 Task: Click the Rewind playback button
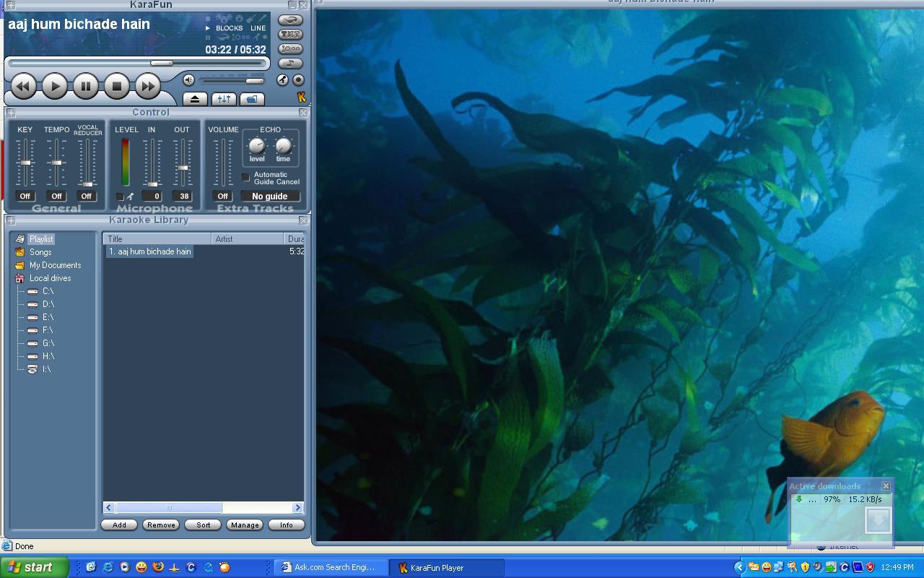23,86
